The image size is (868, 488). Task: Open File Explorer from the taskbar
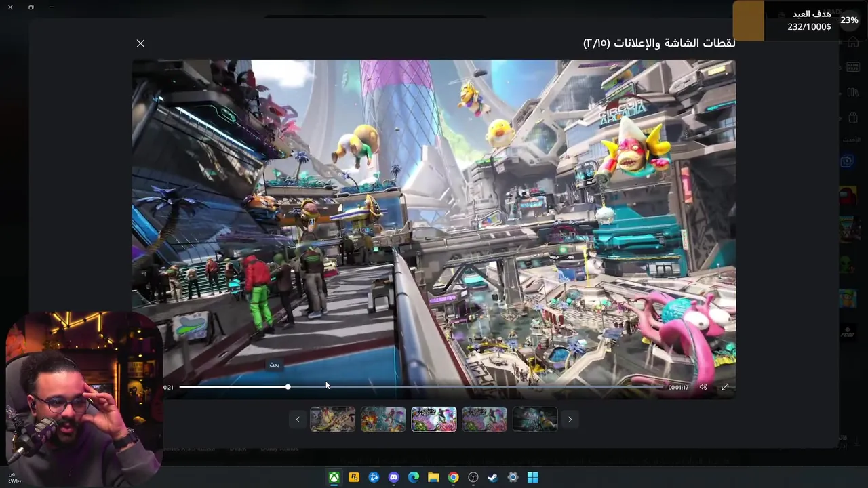[433, 477]
